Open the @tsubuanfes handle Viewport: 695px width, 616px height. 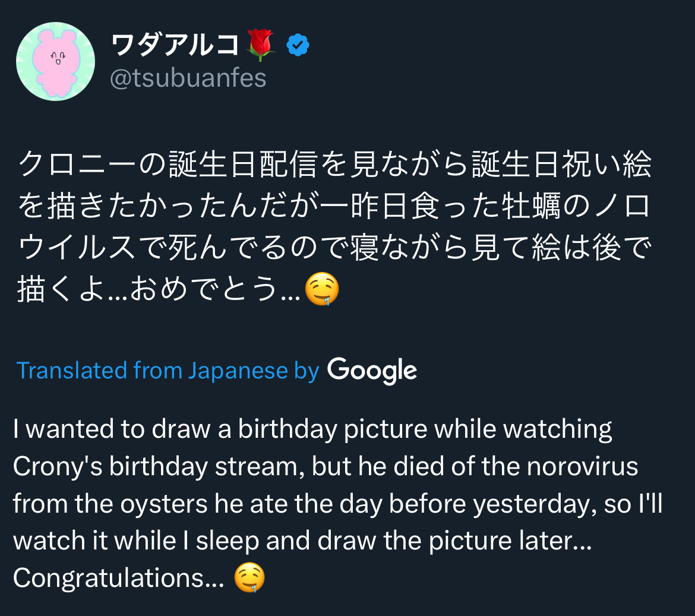tap(188, 78)
